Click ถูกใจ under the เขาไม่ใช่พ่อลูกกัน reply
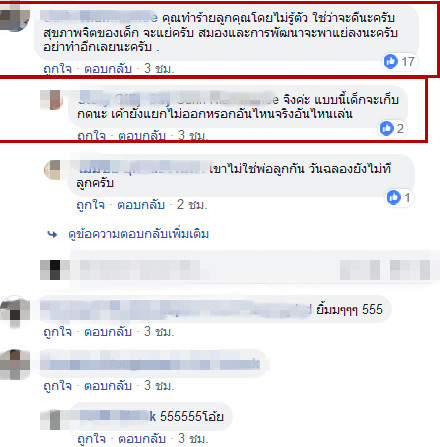The image size is (440, 447). click(90, 205)
